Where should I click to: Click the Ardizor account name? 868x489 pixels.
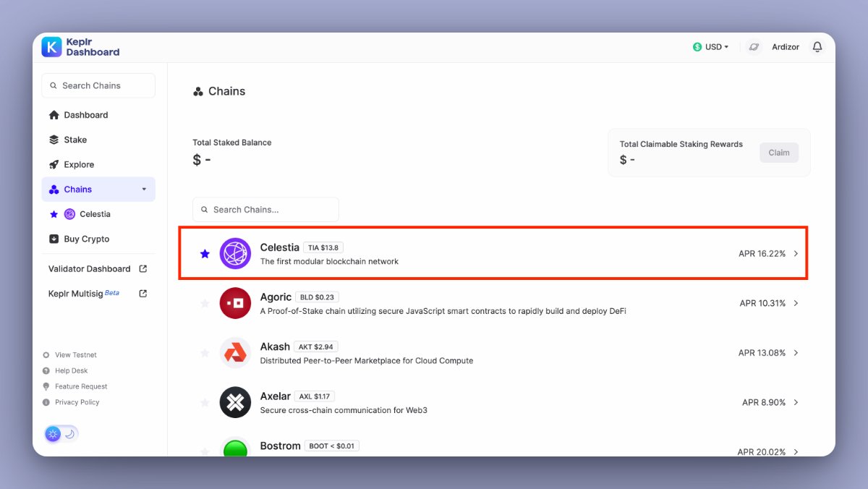pyautogui.click(x=786, y=47)
